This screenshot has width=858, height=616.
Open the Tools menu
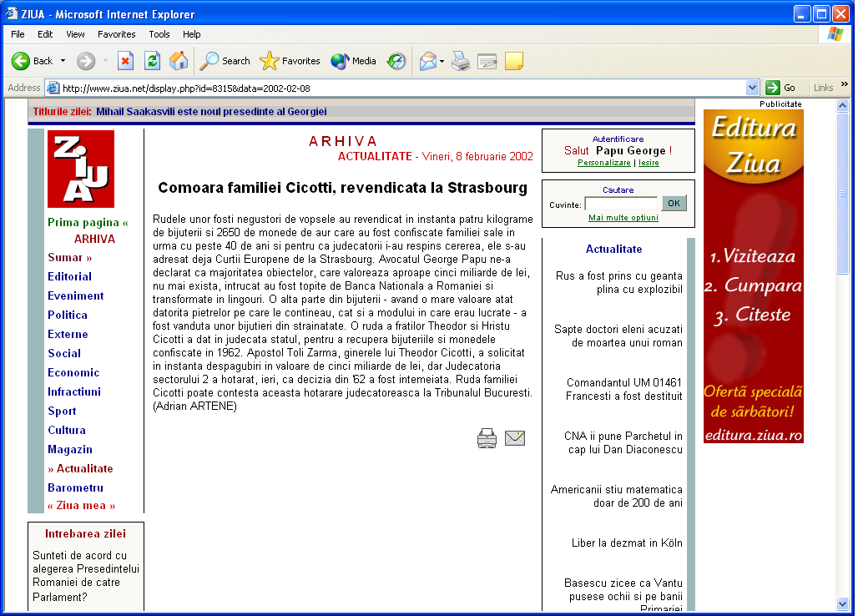159,34
